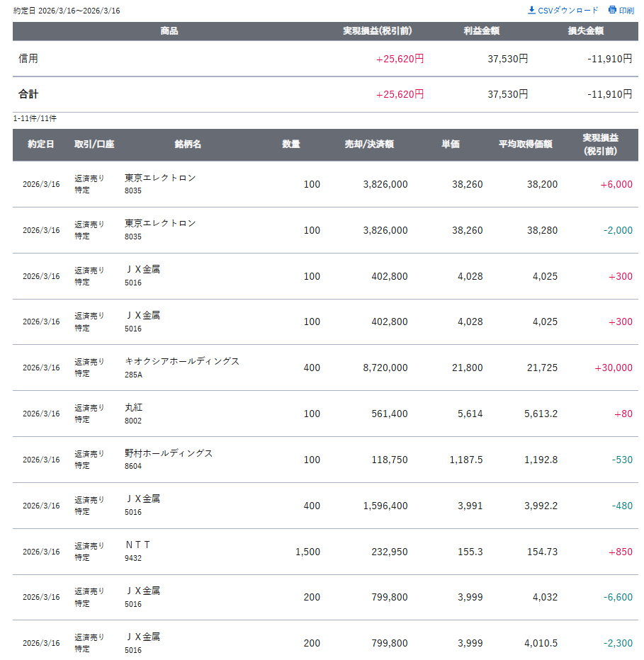Click the 1-11件/11件 record count text

point(35,118)
